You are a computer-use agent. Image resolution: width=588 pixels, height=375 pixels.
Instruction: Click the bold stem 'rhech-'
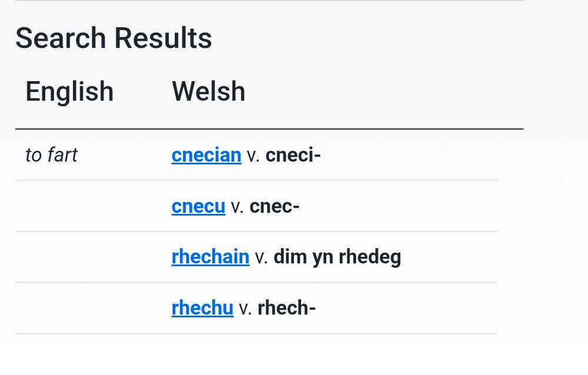pos(286,308)
